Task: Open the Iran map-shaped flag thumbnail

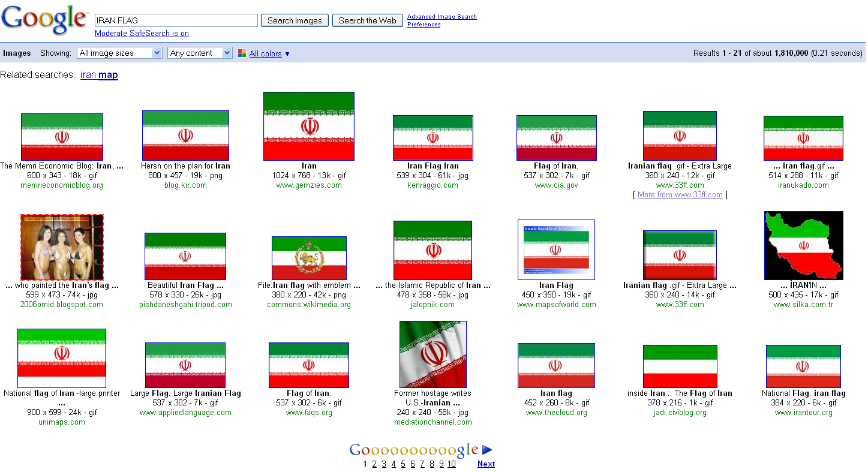Action: tap(803, 245)
